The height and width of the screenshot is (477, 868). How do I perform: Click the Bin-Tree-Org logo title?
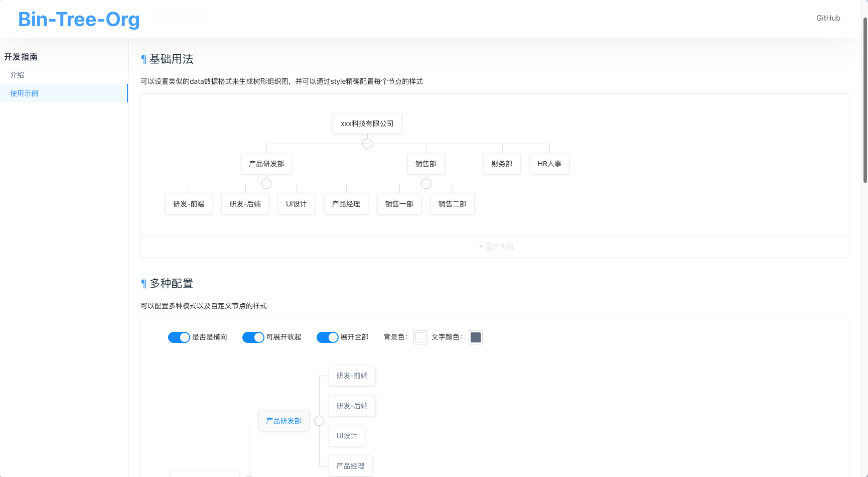click(x=79, y=19)
